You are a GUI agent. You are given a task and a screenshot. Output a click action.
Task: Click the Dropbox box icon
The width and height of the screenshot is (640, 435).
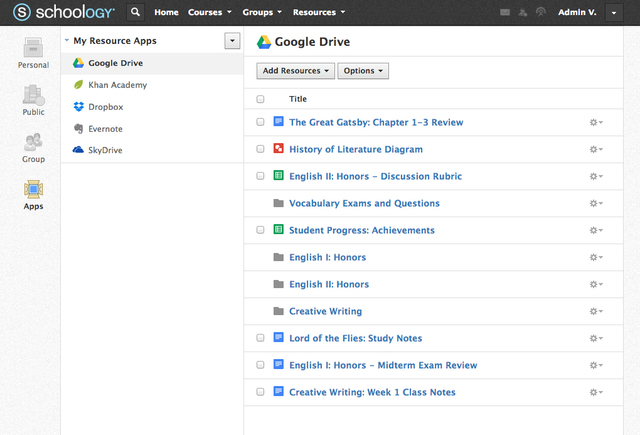78,107
